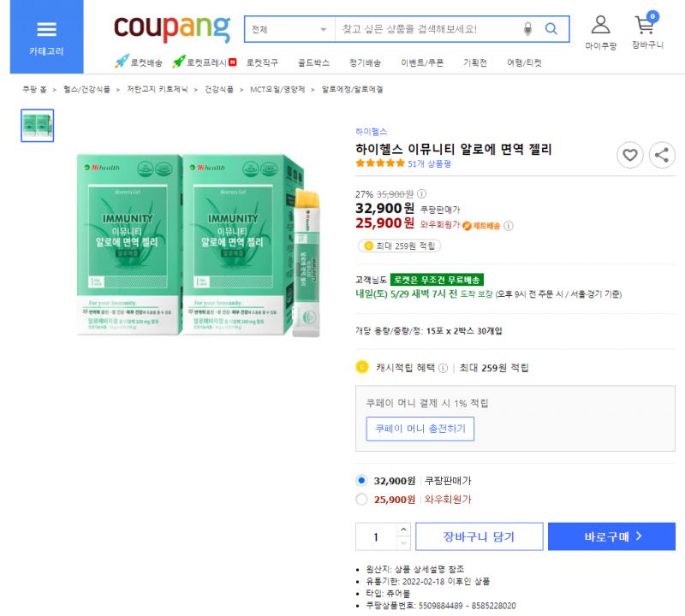This screenshot has height=616, width=685.
Task: Select 32,900원 쿠팡판매가 radio option
Action: [361, 481]
